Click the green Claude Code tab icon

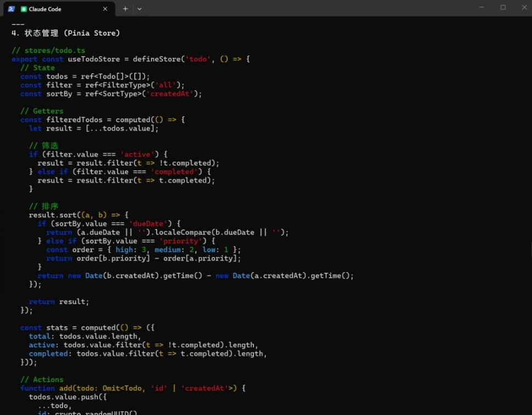point(24,9)
